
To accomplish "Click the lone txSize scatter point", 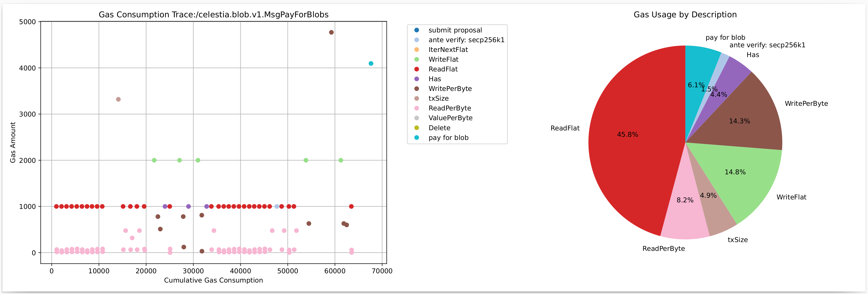I will pyautogui.click(x=118, y=99).
